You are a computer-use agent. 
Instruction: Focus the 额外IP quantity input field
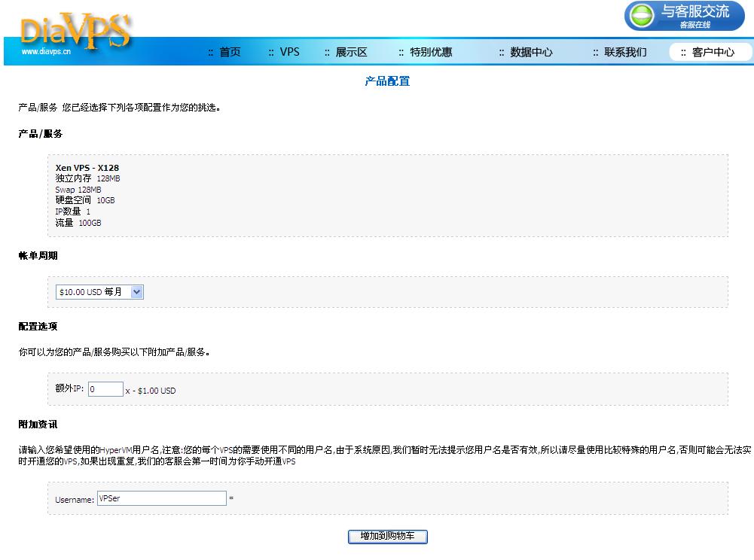click(x=105, y=389)
